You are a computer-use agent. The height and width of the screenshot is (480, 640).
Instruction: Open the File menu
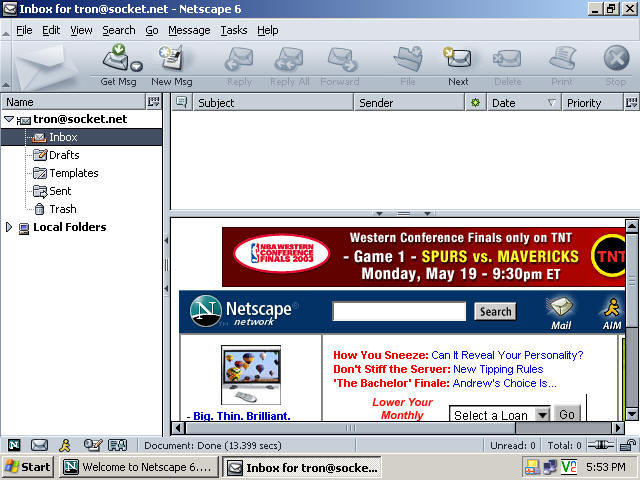[x=24, y=30]
